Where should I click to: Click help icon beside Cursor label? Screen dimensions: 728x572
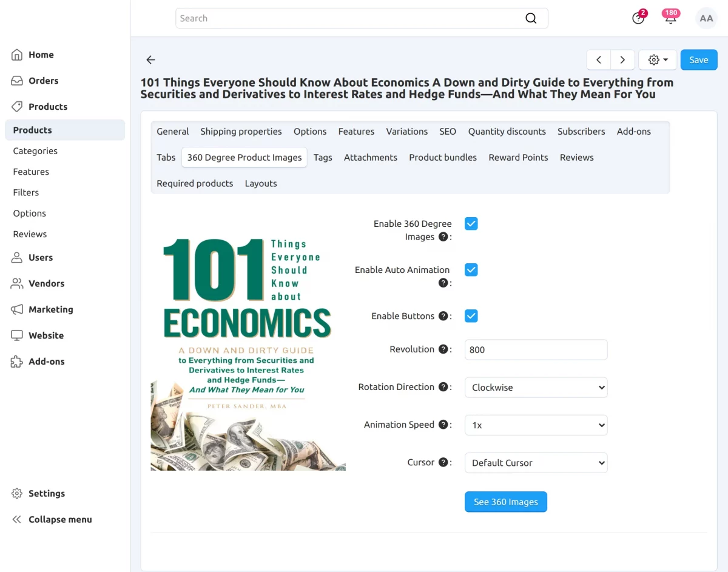click(x=443, y=462)
